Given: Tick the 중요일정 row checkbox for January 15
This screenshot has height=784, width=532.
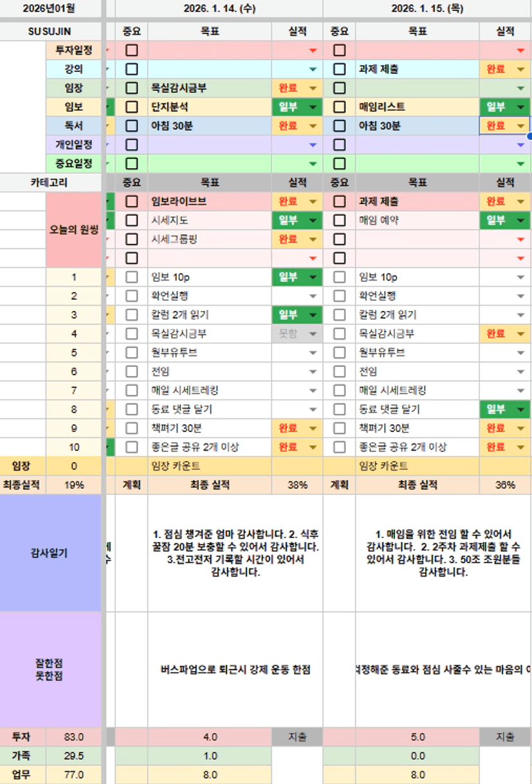Looking at the screenshot, I should [x=340, y=164].
